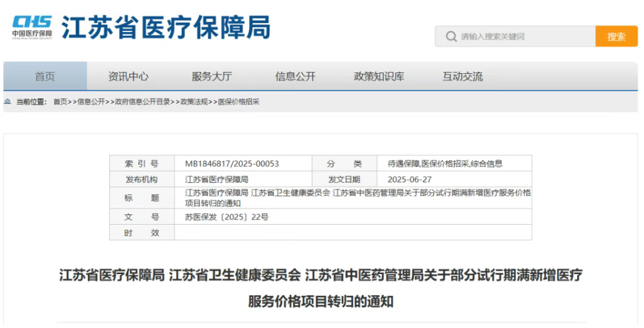Viewport: 644px width, 328px height.
Task: Click index number MB1846817/2025-00053 in table
Action: [232, 164]
